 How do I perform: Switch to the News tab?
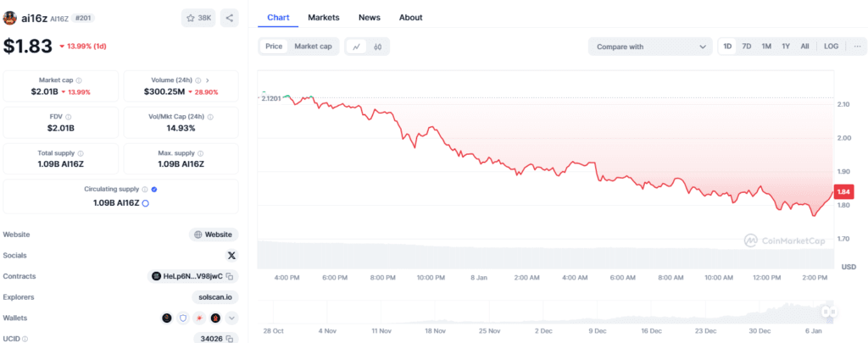pos(370,17)
